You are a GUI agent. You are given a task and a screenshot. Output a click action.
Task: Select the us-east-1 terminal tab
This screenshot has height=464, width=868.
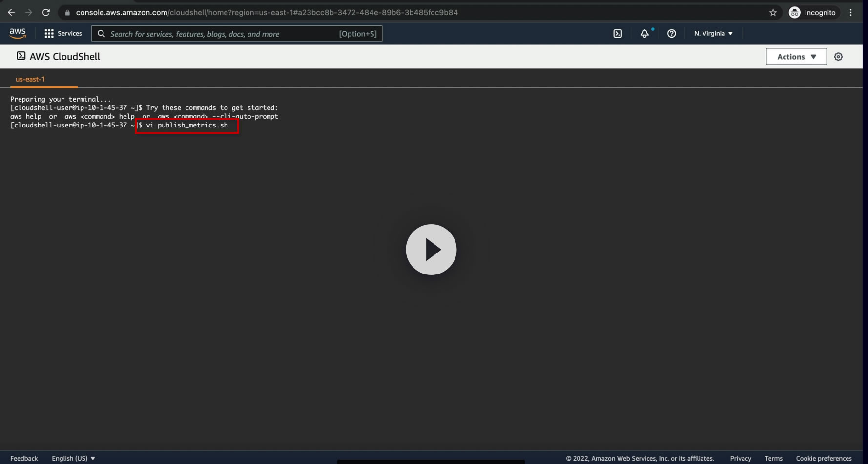tap(30, 79)
